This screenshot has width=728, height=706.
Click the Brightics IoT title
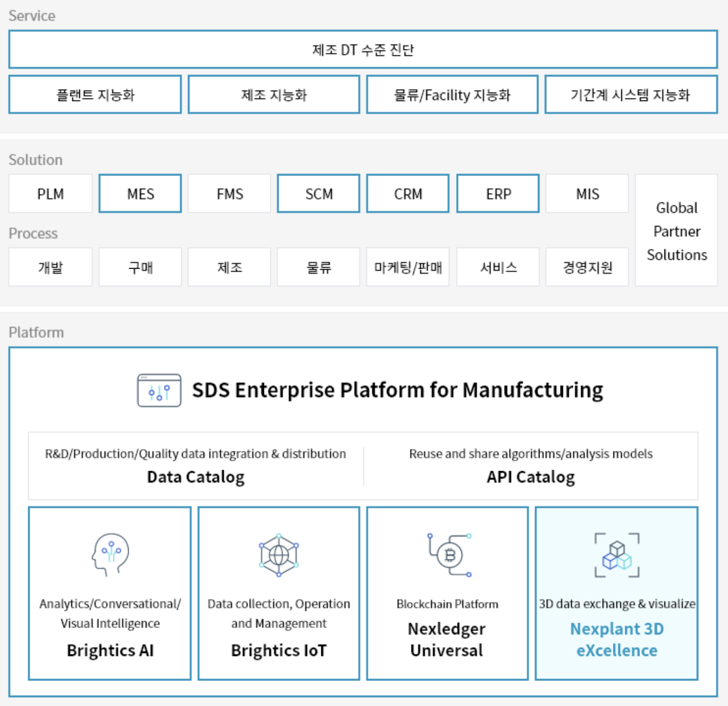pyautogui.click(x=279, y=651)
